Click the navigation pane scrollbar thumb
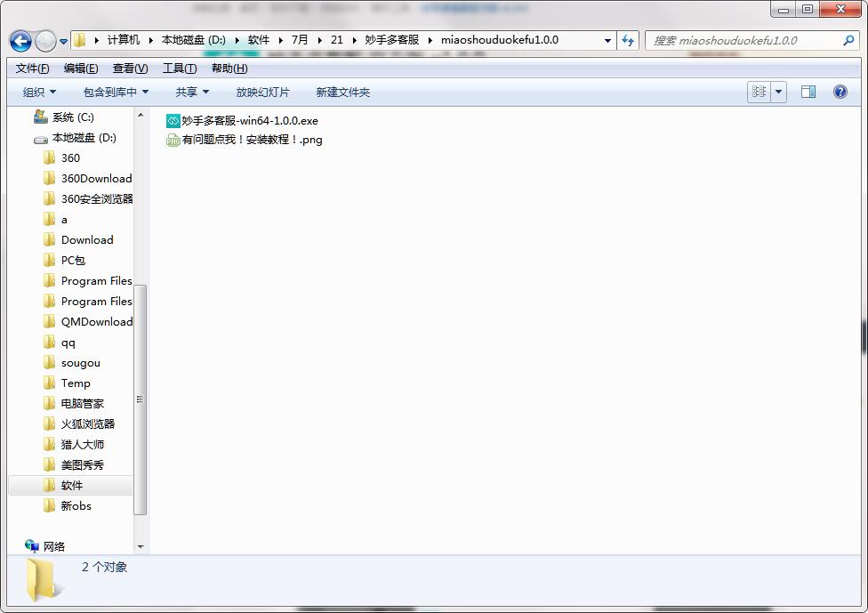 click(x=140, y=399)
